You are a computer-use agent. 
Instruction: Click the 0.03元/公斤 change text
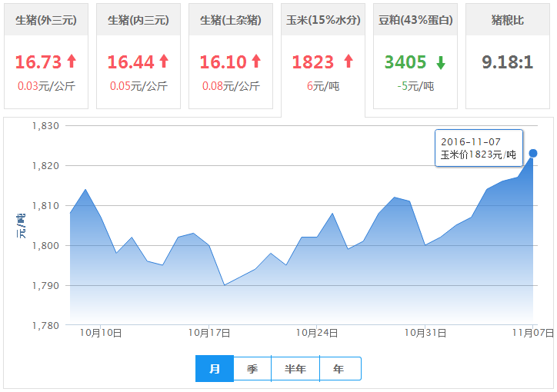pos(46,86)
